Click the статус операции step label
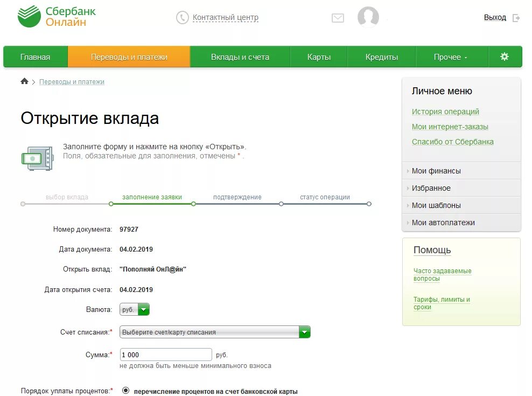 pyautogui.click(x=325, y=197)
